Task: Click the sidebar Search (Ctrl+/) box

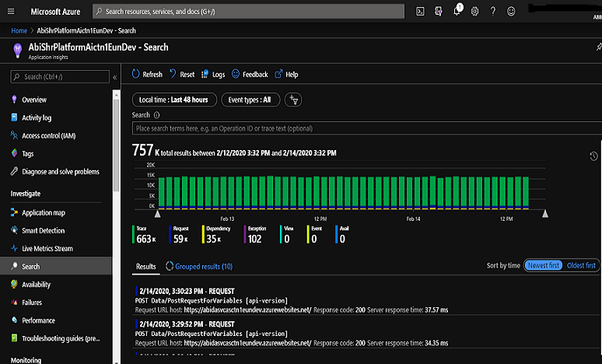Action: (x=60, y=77)
